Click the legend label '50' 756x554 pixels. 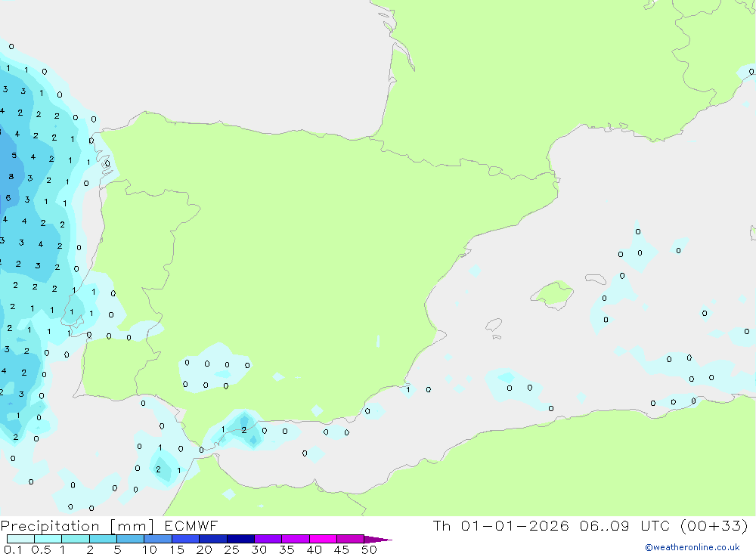pyautogui.click(x=369, y=549)
